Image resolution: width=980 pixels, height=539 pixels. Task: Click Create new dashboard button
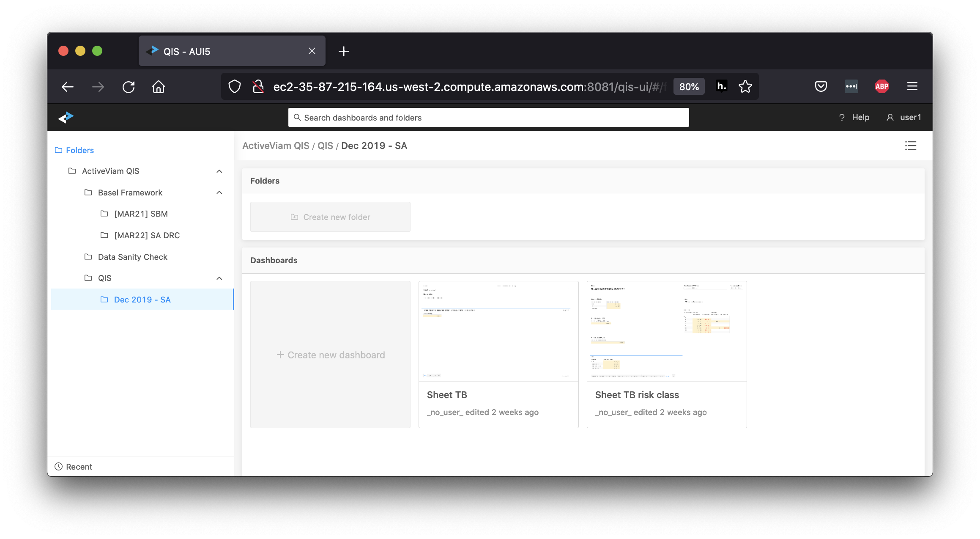coord(330,355)
